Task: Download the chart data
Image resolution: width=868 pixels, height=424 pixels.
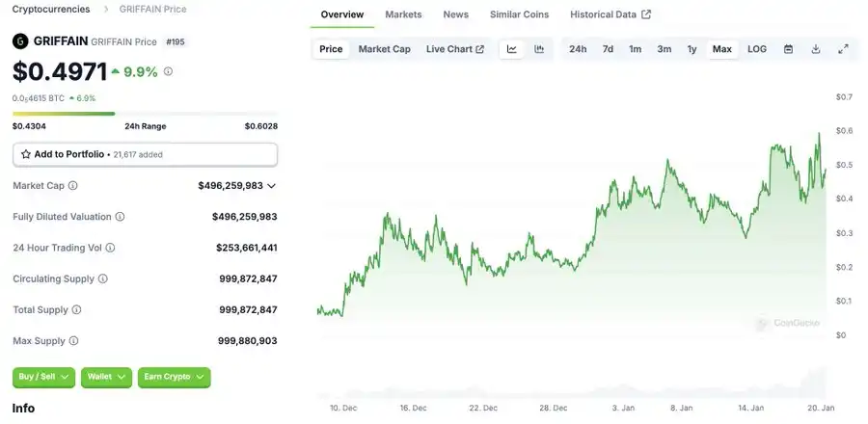Action: [816, 49]
